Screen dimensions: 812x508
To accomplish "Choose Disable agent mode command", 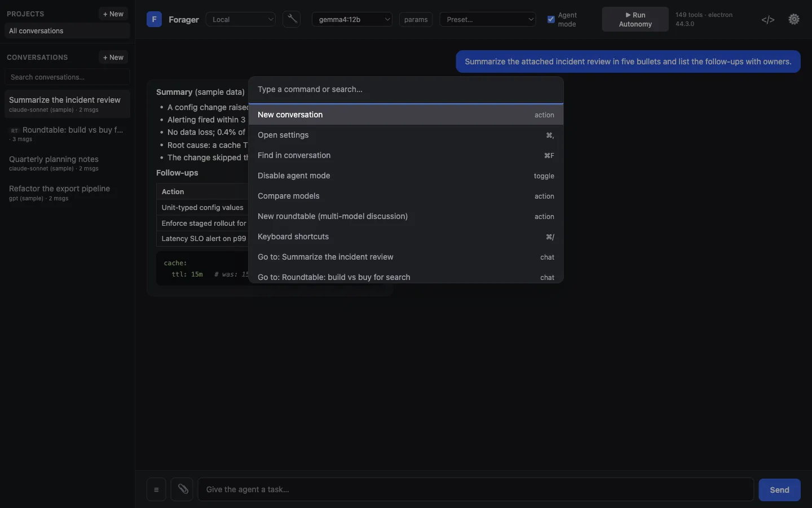I will pos(406,176).
